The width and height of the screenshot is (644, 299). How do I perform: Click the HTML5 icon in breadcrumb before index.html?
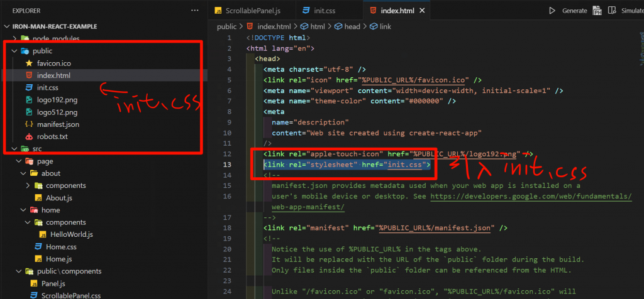[x=249, y=26]
